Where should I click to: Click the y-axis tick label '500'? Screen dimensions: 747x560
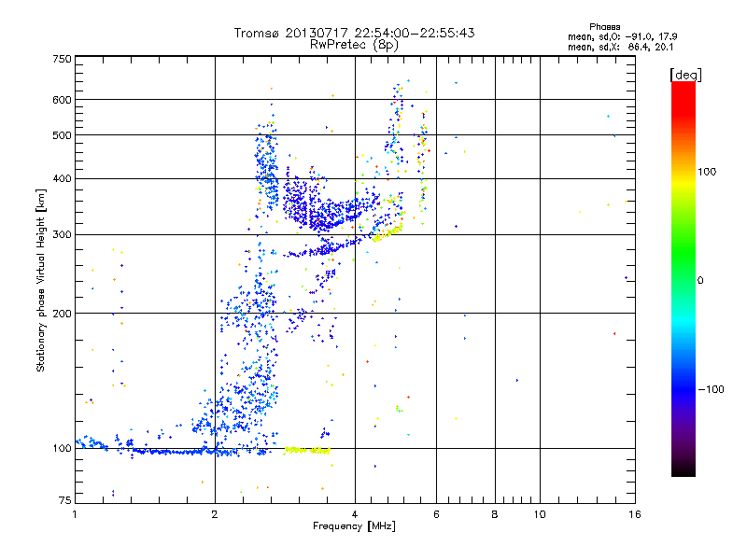[x=62, y=135]
